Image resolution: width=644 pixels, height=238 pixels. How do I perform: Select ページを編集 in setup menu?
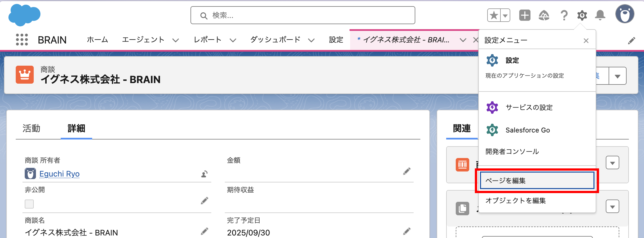537,180
